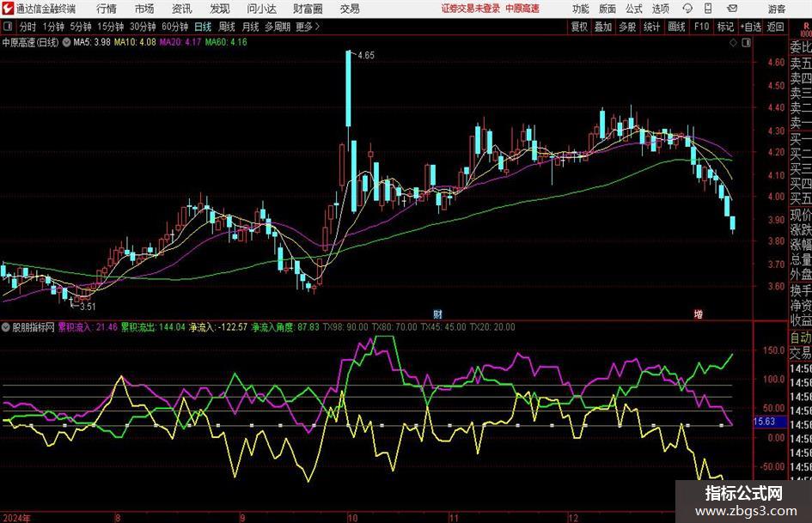Click the 多股 toolbar button
Viewport: 812px width, 523px height.
point(627,27)
